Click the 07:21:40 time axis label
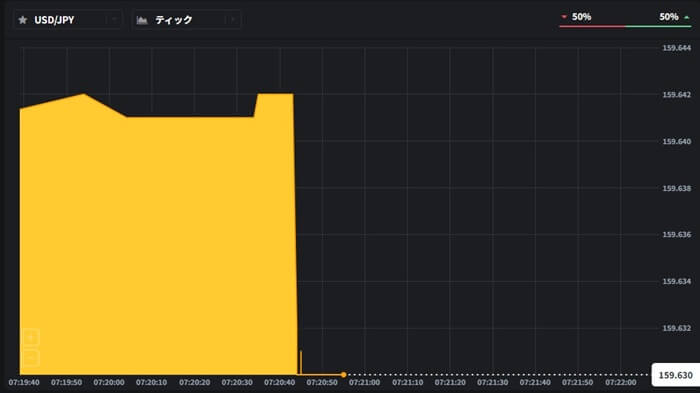 [535, 383]
